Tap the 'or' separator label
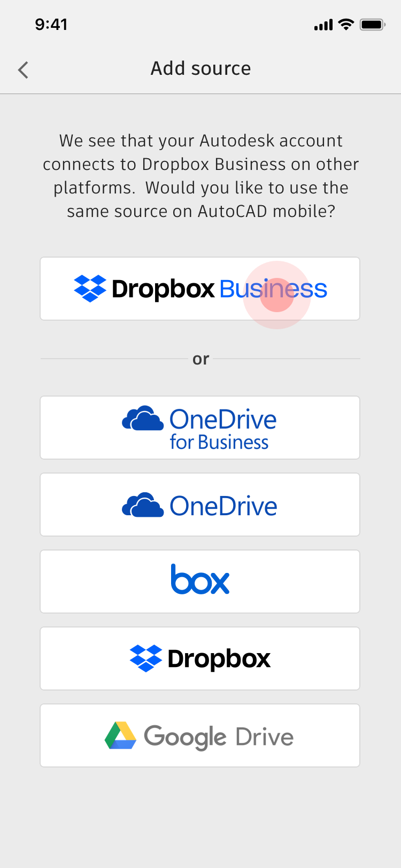Viewport: 401px width, 868px height. coord(200,359)
